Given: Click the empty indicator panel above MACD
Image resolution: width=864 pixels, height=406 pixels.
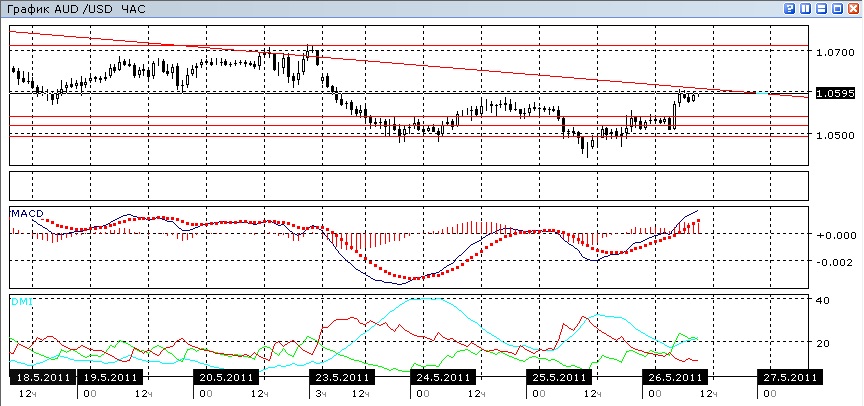Looking at the screenshot, I should (408, 186).
